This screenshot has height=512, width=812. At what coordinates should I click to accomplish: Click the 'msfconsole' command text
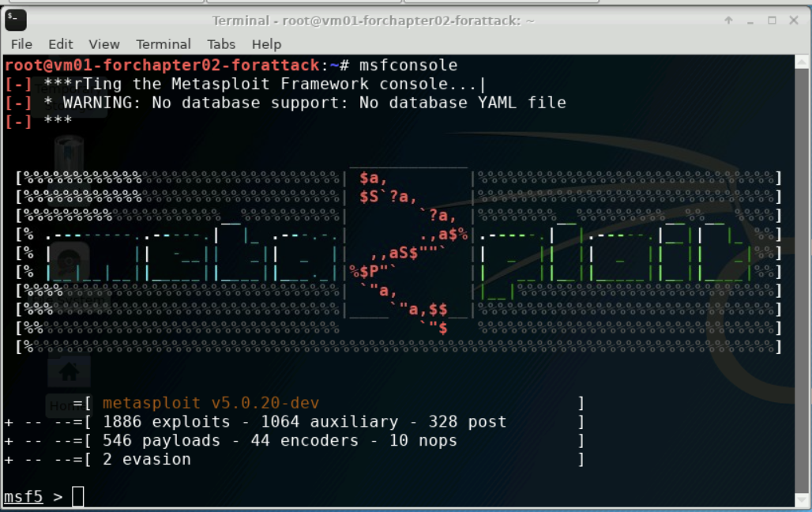click(x=408, y=66)
